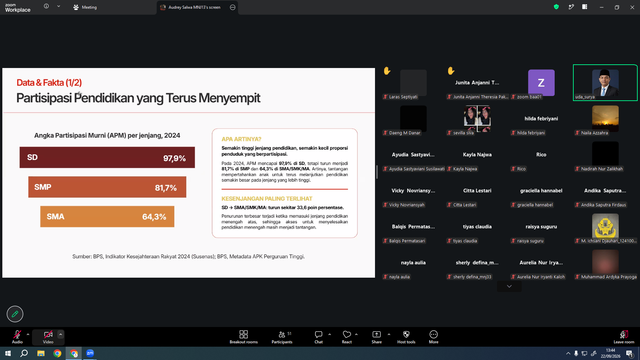Click the pop-out window icon in title bar
The image size is (640, 360).
click(571, 7)
